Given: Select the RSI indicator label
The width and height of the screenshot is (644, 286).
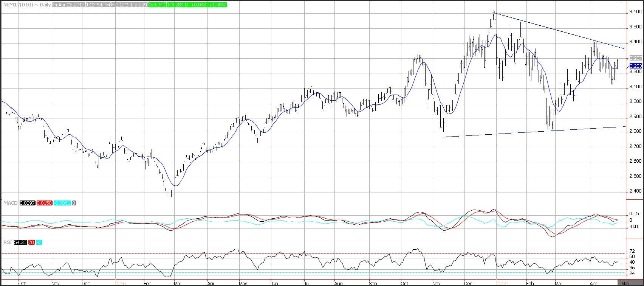Looking at the screenshot, I should coord(8,242).
